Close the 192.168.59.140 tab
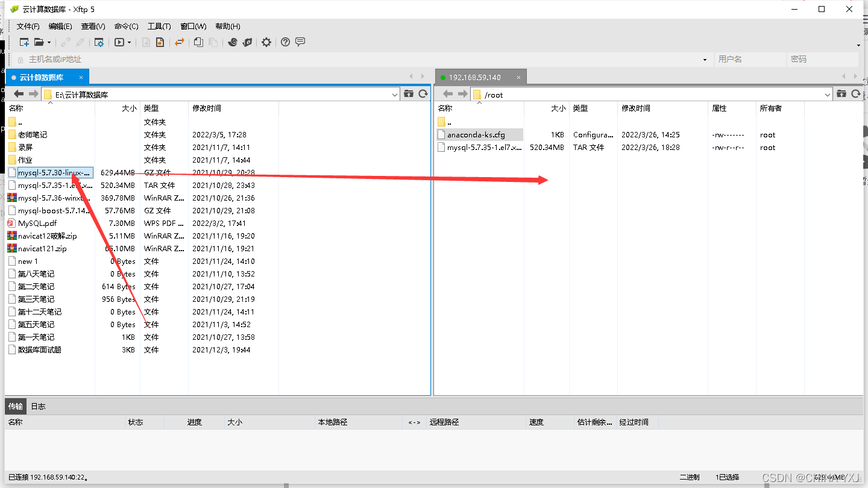Screen dimensions: 868x488 [518, 77]
